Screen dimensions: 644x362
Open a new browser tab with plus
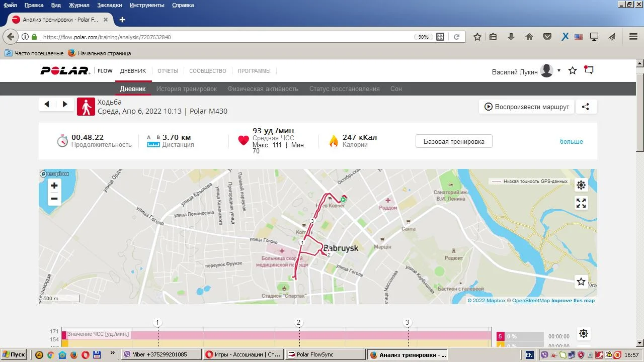[x=122, y=20]
